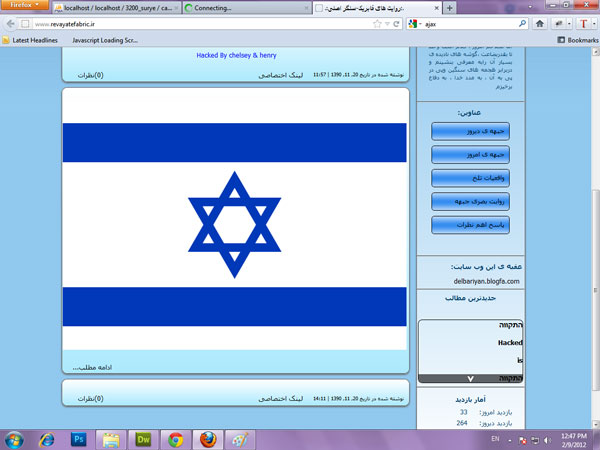The width and height of the screenshot is (600, 450).
Task: Open the permalink of the 14:11 post
Action: [x=280, y=398]
